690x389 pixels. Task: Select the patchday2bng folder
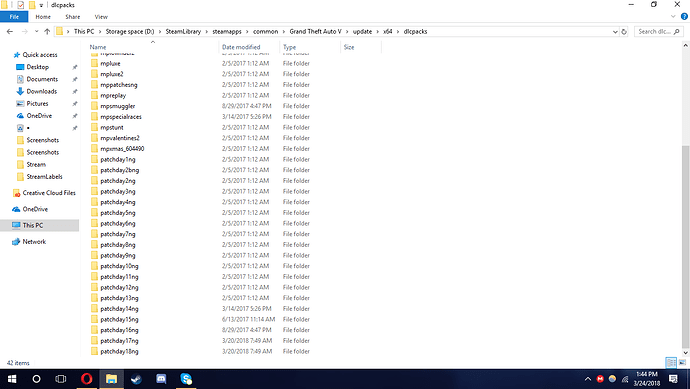point(119,170)
